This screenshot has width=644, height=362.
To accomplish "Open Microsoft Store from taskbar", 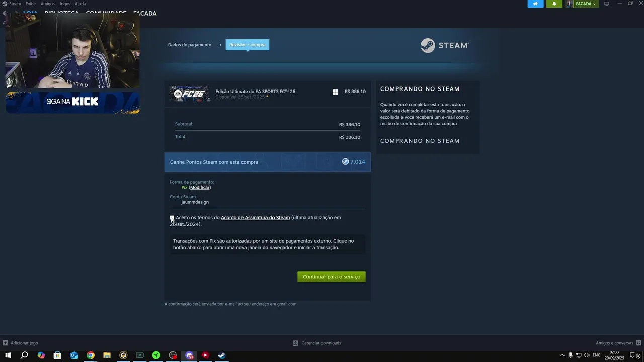I will point(57,355).
